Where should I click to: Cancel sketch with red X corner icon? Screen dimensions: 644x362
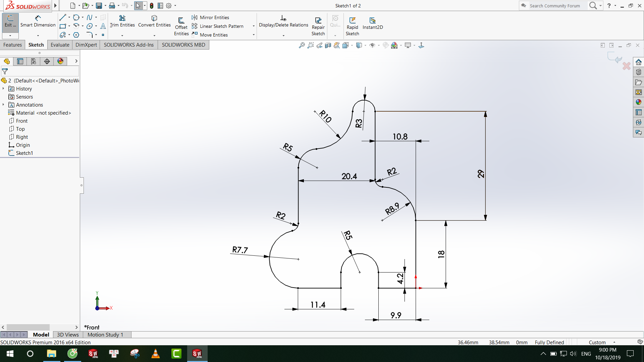click(626, 66)
